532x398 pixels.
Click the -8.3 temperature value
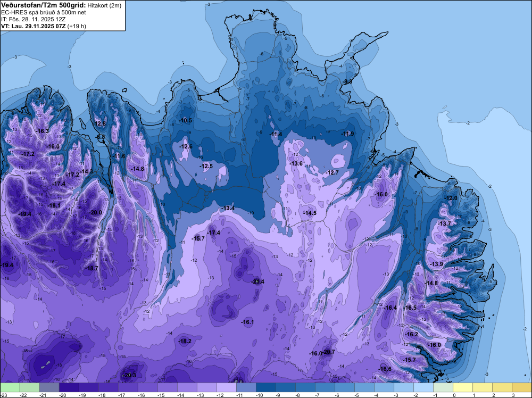[x=347, y=82]
